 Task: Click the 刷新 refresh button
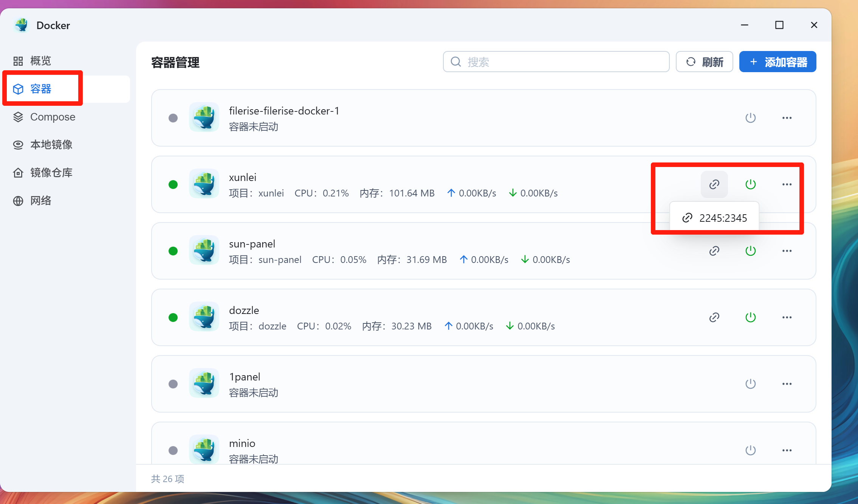tap(704, 62)
